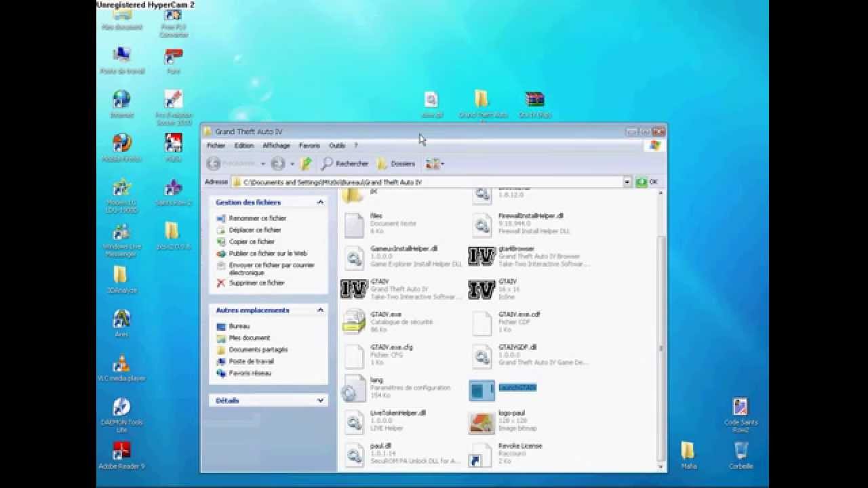Click the forward navigation arrow icon

pos(277,163)
